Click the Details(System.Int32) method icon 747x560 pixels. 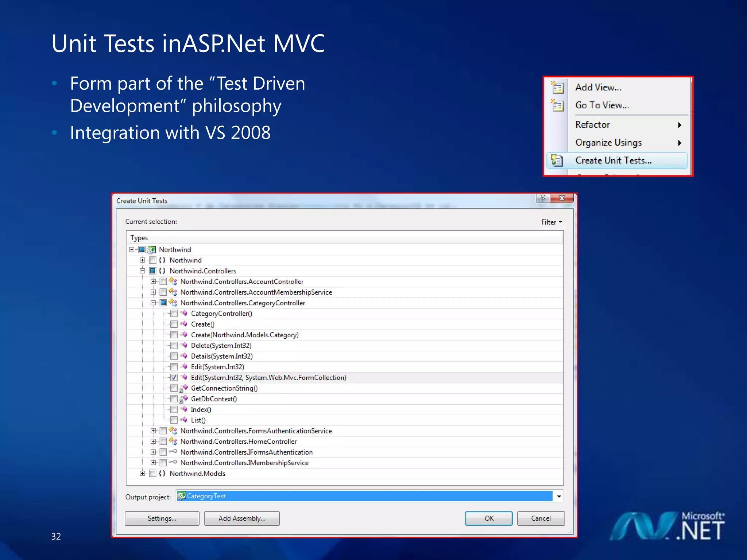[184, 356]
